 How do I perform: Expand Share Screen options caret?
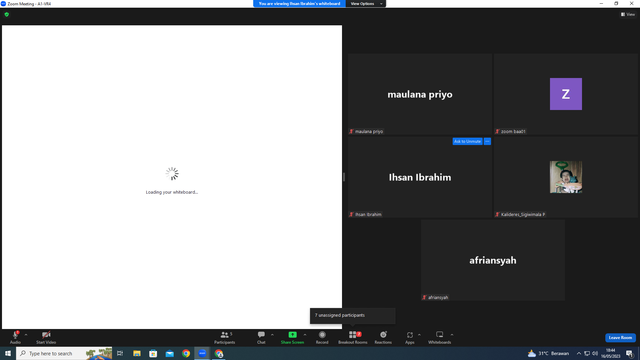pos(305,335)
